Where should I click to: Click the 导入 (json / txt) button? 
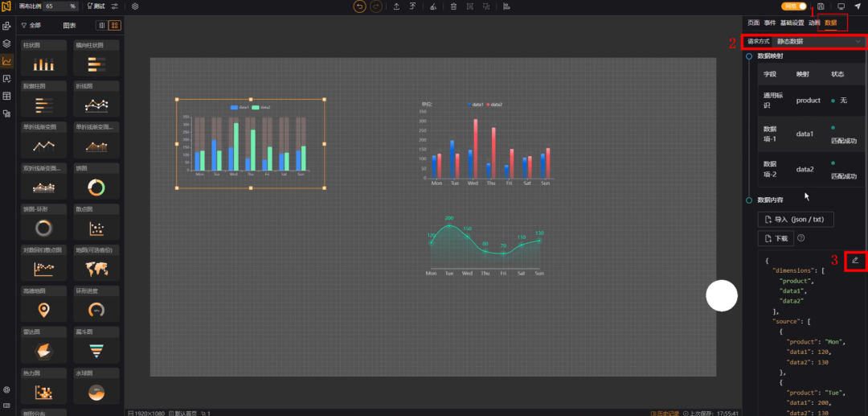796,220
